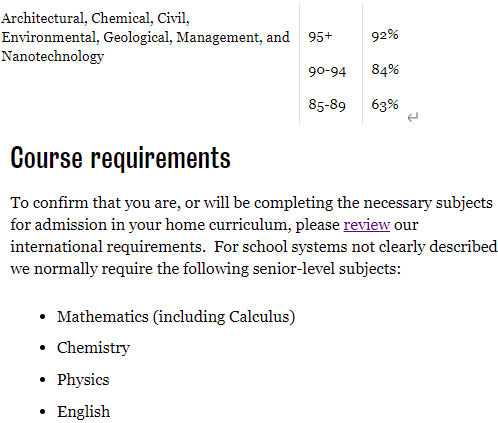
Task: Click the "63%" percentage value
Action: click(x=385, y=105)
